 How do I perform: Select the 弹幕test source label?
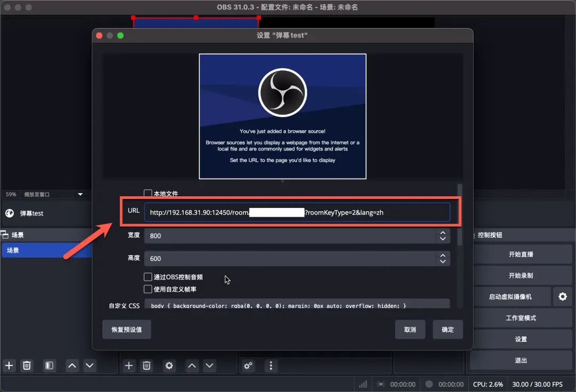(x=31, y=213)
